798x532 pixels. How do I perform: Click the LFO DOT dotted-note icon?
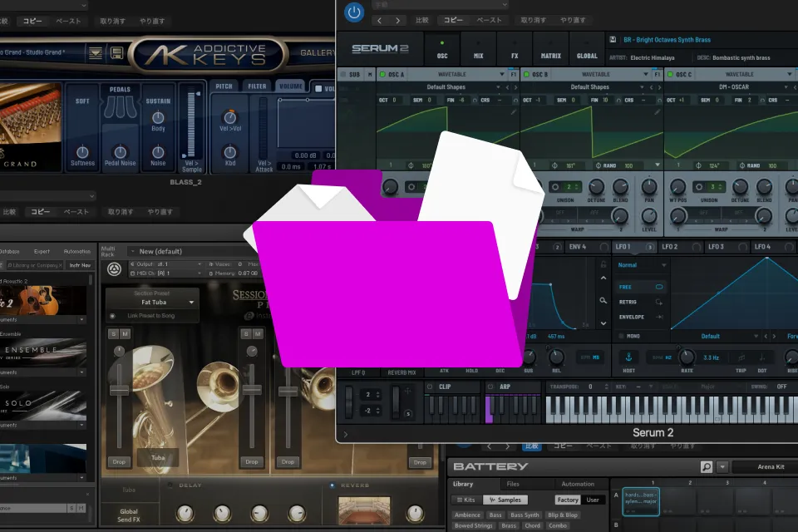[x=762, y=358]
